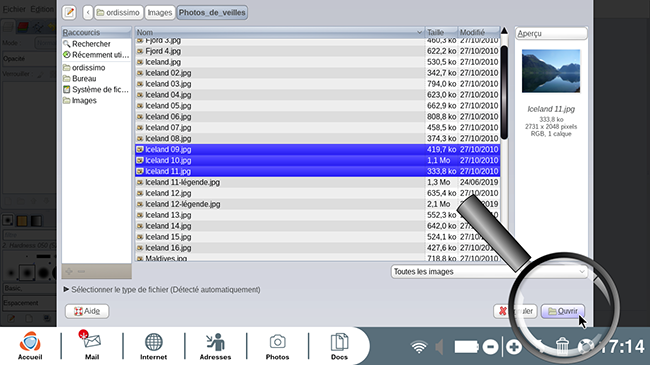Select file Iceland 02.jpg
The image size is (650, 365).
click(318, 73)
